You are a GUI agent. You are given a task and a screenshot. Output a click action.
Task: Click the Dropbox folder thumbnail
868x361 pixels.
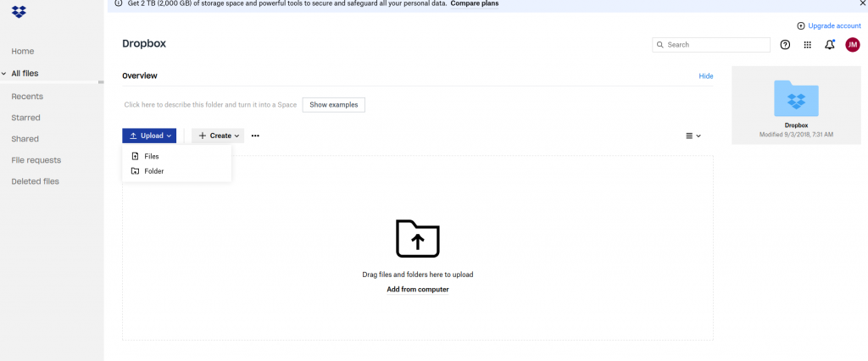pos(796,98)
